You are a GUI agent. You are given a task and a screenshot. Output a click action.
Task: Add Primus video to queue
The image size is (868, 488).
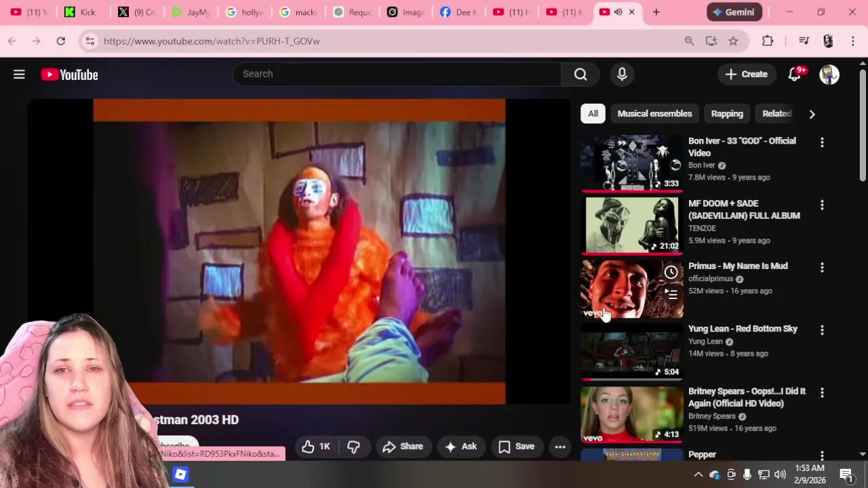pos(671,294)
